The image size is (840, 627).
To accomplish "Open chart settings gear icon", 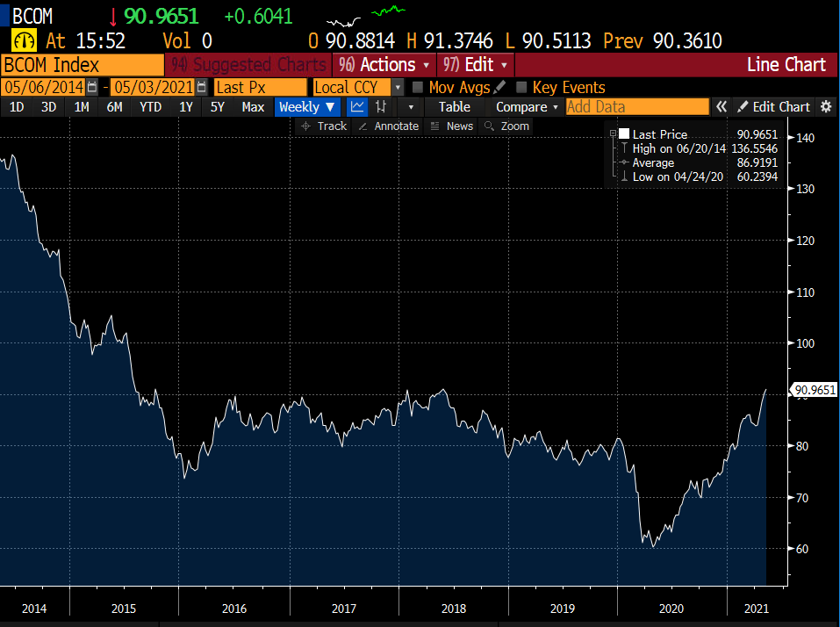I will (x=826, y=106).
